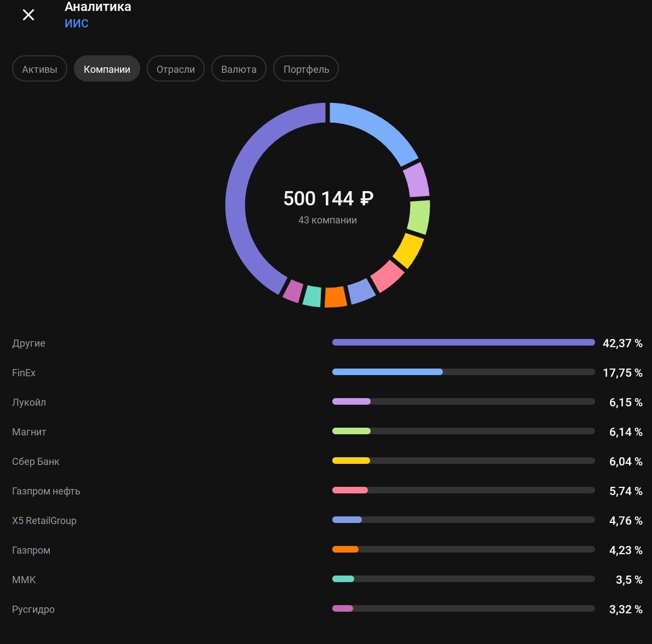Switch to the Валюта tab

coord(239,68)
